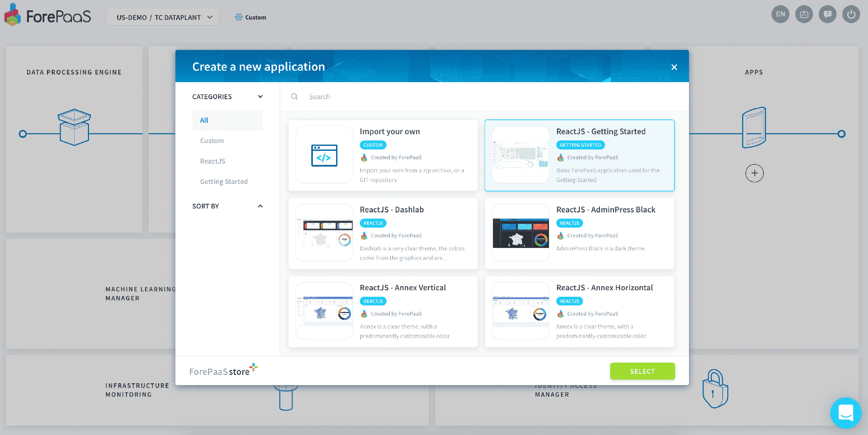This screenshot has height=435, width=868.
Task: Click Dashlab description text
Action: click(x=412, y=253)
